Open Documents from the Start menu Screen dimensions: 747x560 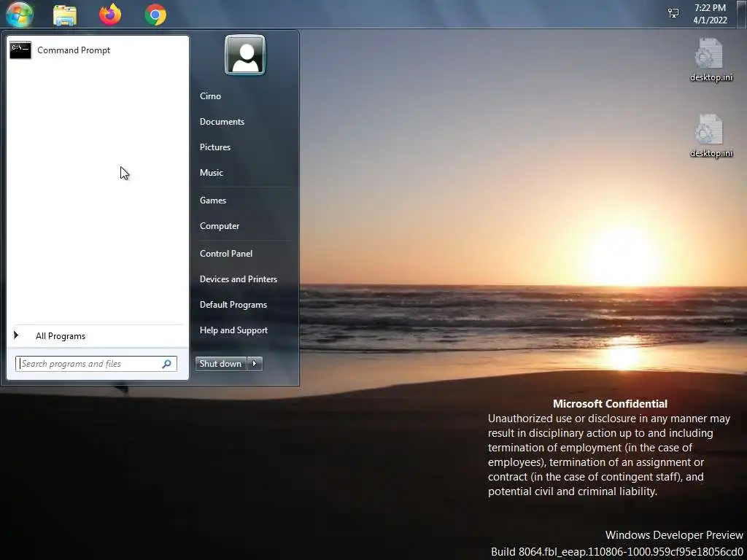222,122
